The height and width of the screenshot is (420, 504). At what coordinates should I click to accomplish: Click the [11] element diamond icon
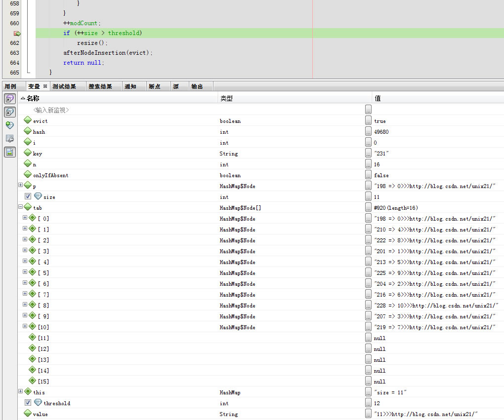coord(32,337)
